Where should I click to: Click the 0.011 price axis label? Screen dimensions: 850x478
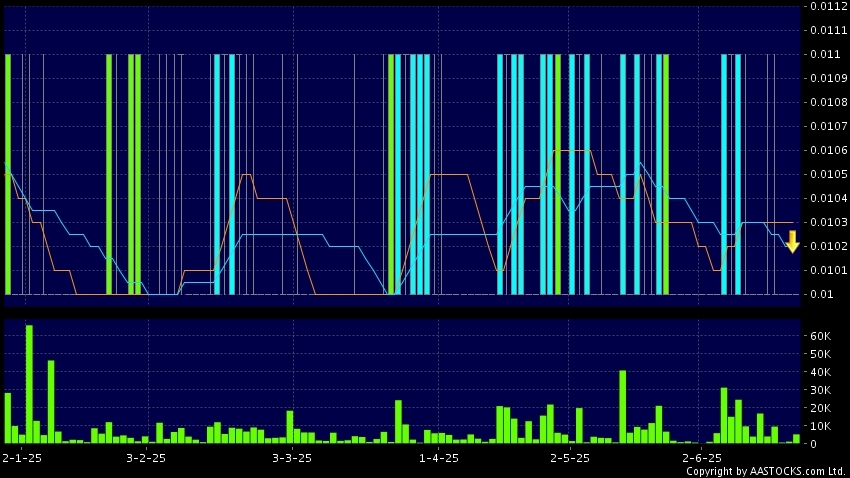[x=826, y=54]
